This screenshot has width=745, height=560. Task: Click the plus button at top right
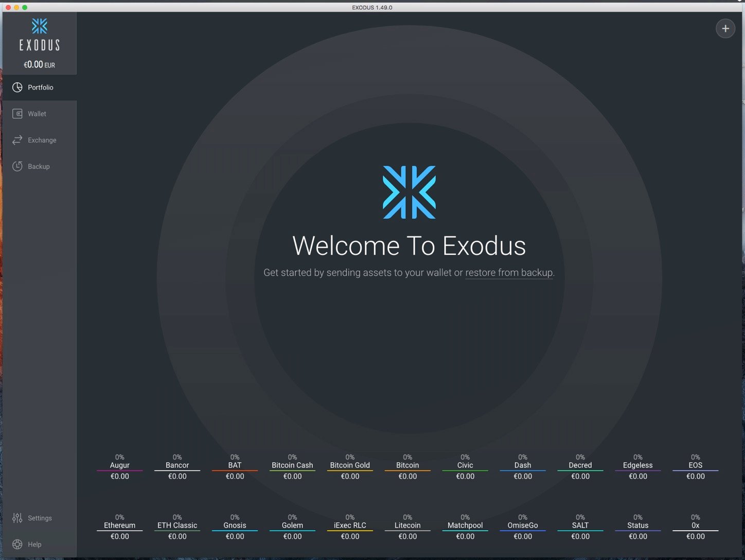coord(725,28)
